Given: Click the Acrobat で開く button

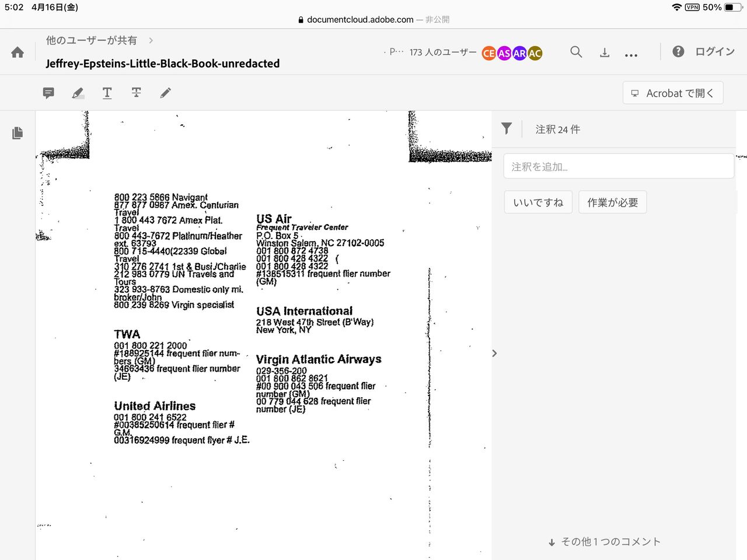Looking at the screenshot, I should 673,93.
